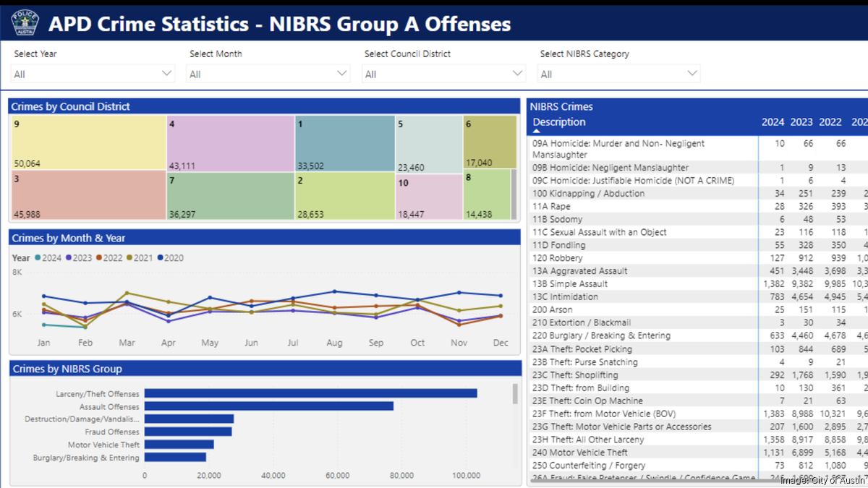Select row 23C Theft: Shoplifting
868x488 pixels.
pyautogui.click(x=697, y=374)
